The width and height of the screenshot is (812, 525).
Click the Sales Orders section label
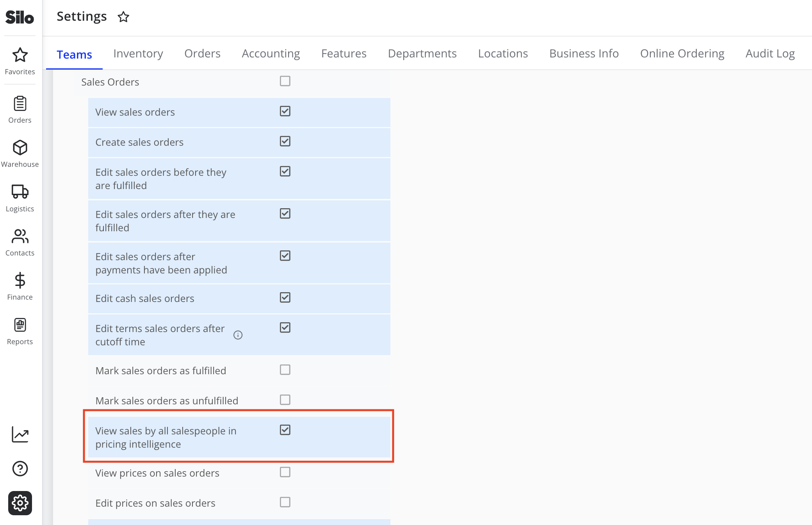[x=110, y=82]
